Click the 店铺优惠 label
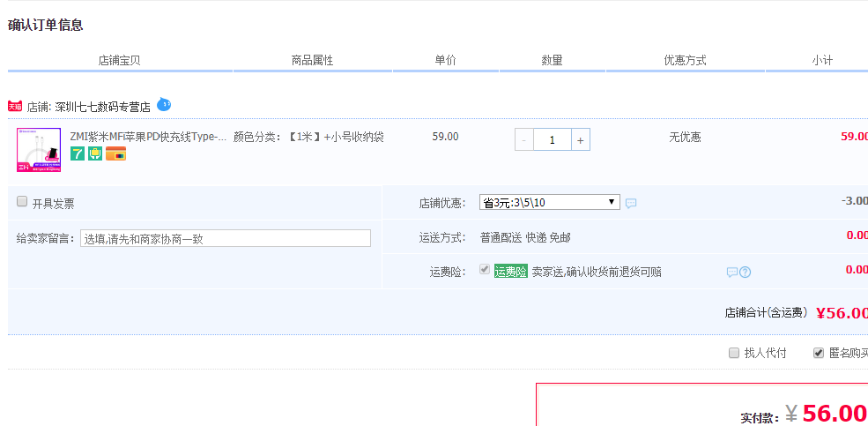The image size is (868, 426). pos(442,204)
